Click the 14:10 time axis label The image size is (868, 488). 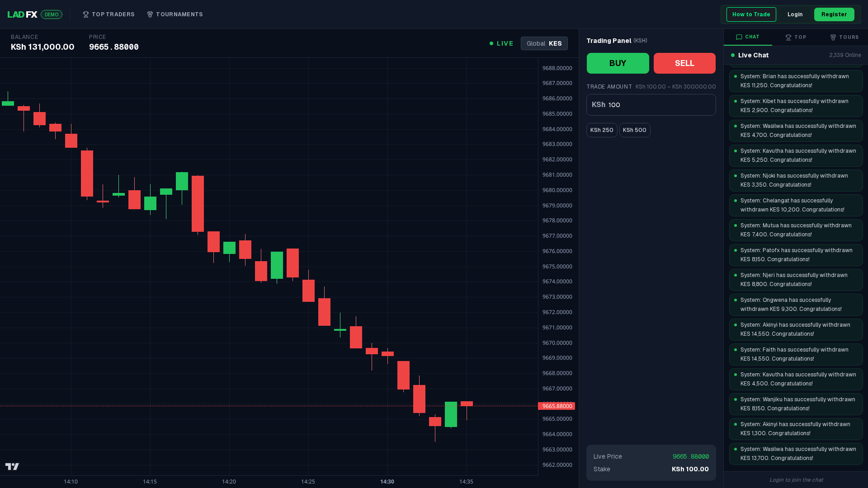[71, 482]
